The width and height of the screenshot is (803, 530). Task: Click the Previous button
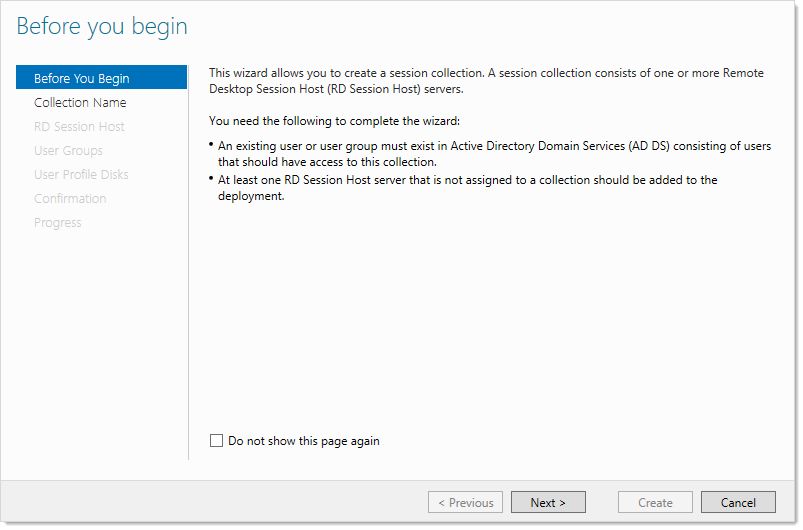click(466, 502)
